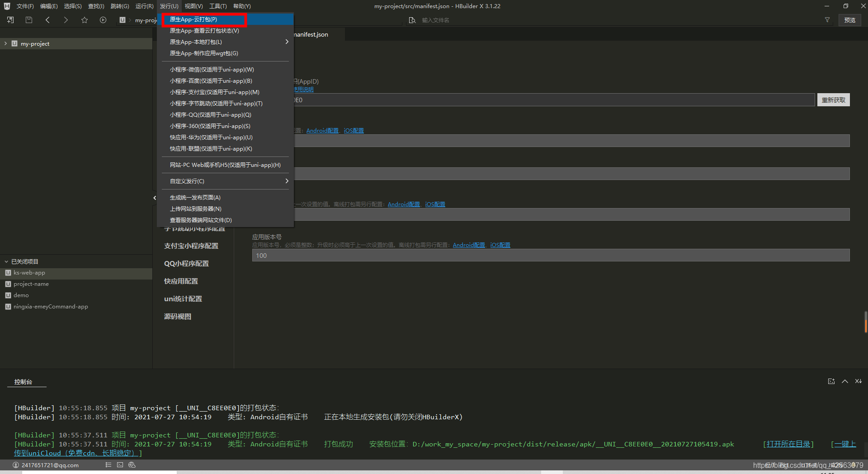Open the 原生App-本地打包 submenu arrow

coord(287,42)
